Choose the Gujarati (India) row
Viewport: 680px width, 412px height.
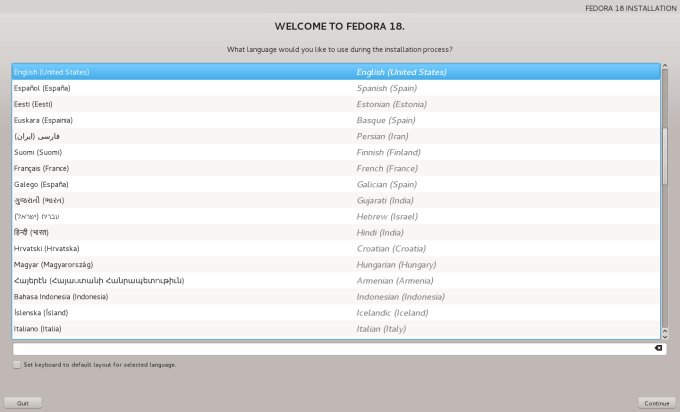pyautogui.click(x=336, y=200)
